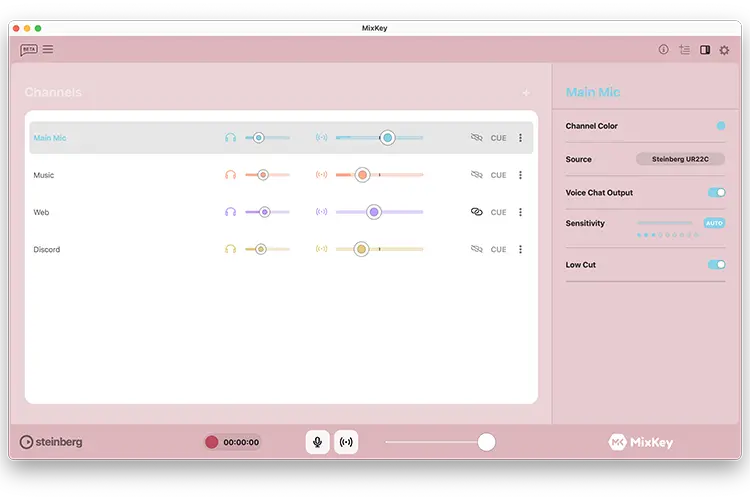Select the Web channel row
The image size is (750, 500).
tap(281, 212)
